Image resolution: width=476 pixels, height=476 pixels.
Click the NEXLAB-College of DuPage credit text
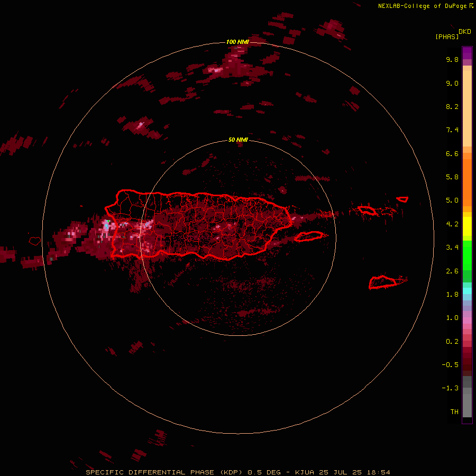422,6
